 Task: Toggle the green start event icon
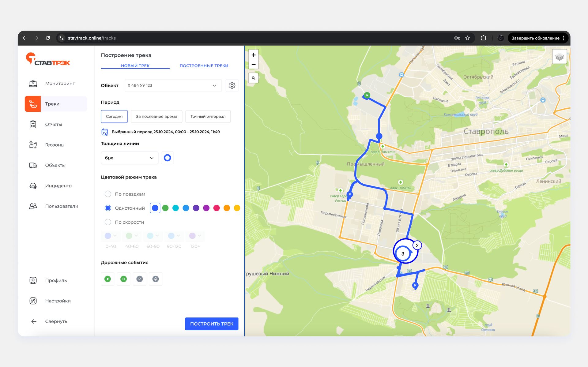click(107, 279)
